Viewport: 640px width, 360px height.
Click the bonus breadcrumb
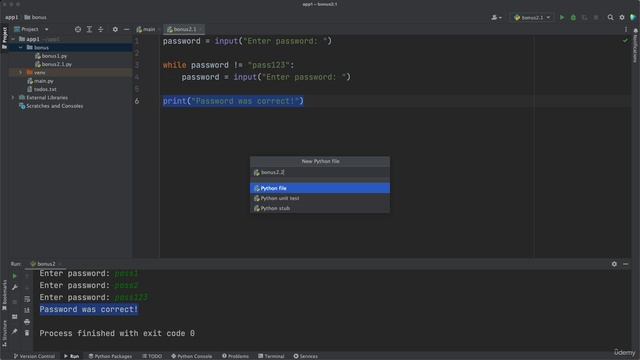coord(36,18)
